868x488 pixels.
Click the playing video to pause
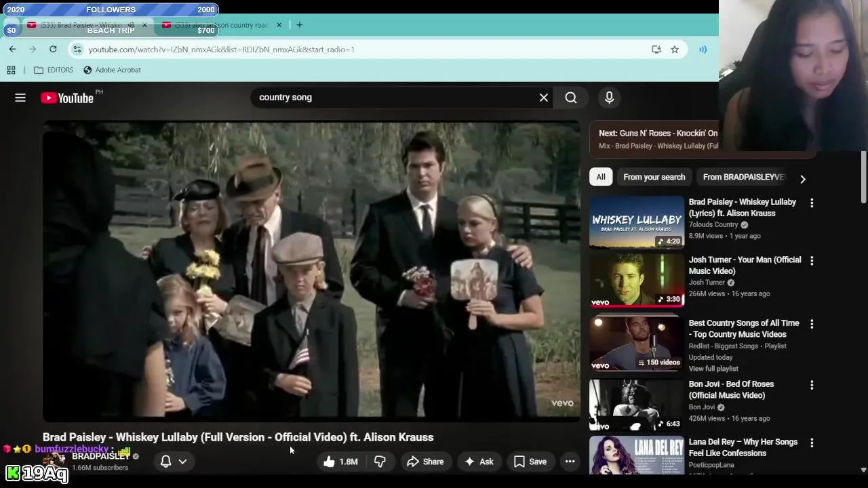pos(311,270)
